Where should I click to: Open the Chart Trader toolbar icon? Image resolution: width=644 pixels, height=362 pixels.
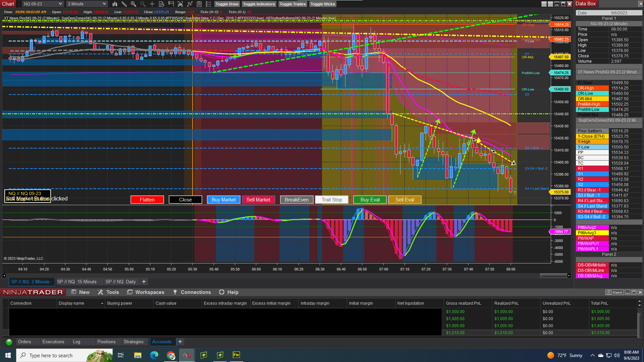(x=171, y=4)
